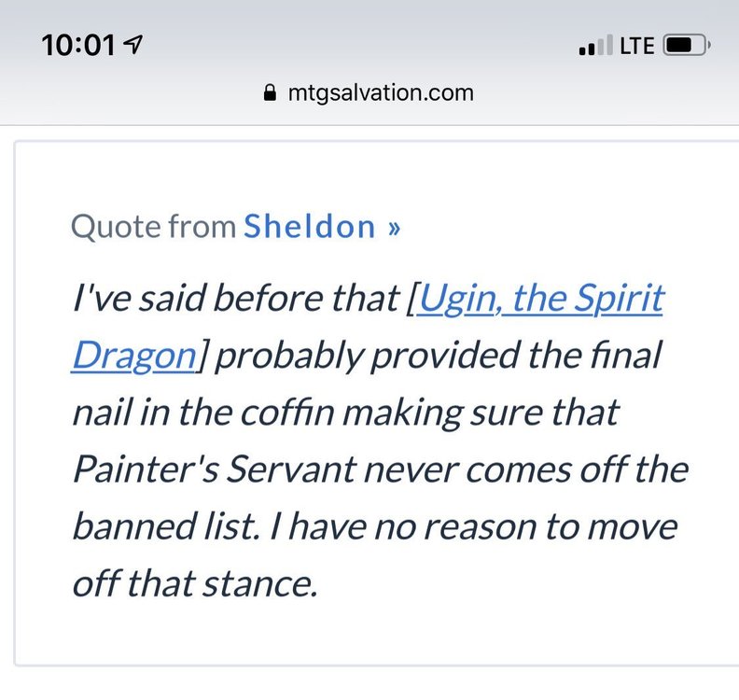
Task: Click the final line "off that stance."
Action: (196, 582)
